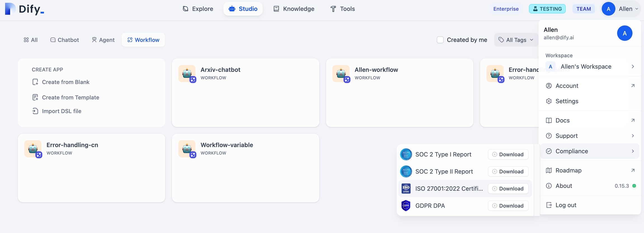Open the All Tags dropdown
Viewport: 644px width, 233px height.
(516, 40)
